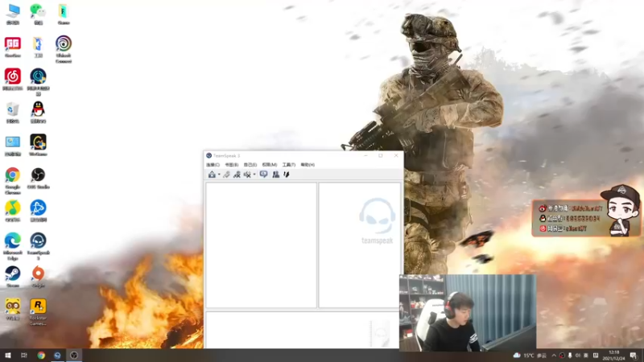The height and width of the screenshot is (362, 644).
Task: Click the empty server tree panel in TeamSpeak
Action: click(x=261, y=245)
